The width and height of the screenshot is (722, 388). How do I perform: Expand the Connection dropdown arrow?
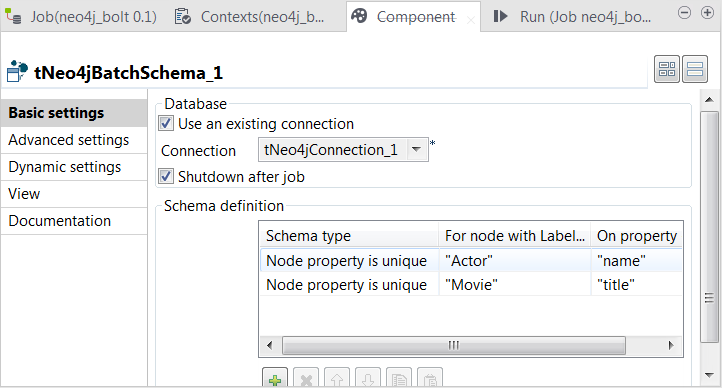(x=417, y=150)
